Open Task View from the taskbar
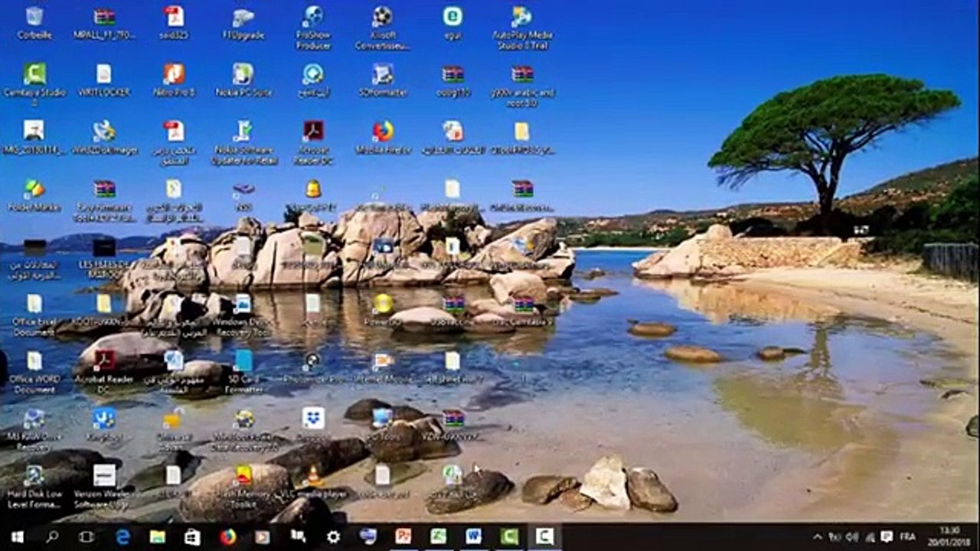Viewport: 980px width, 551px height. point(87,536)
